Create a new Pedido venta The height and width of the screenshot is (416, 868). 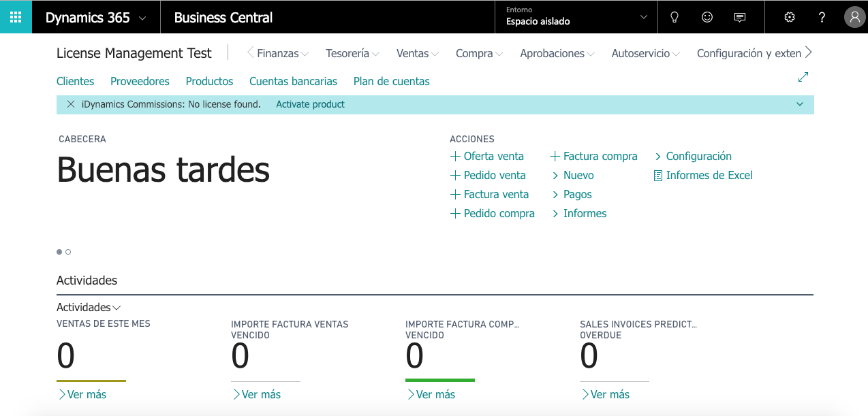point(488,175)
